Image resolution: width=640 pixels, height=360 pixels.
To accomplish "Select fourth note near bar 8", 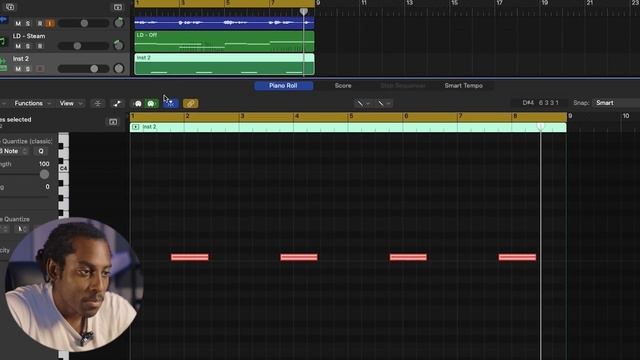I will click(x=517, y=257).
